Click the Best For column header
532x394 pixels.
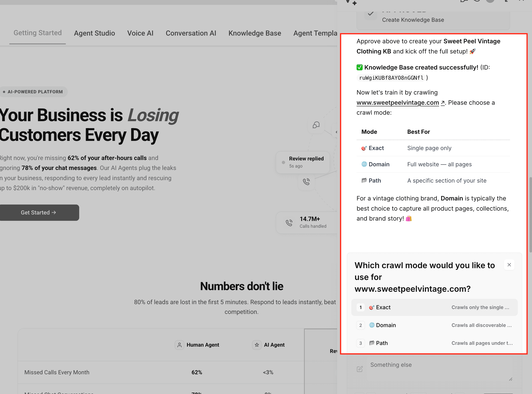pos(418,132)
